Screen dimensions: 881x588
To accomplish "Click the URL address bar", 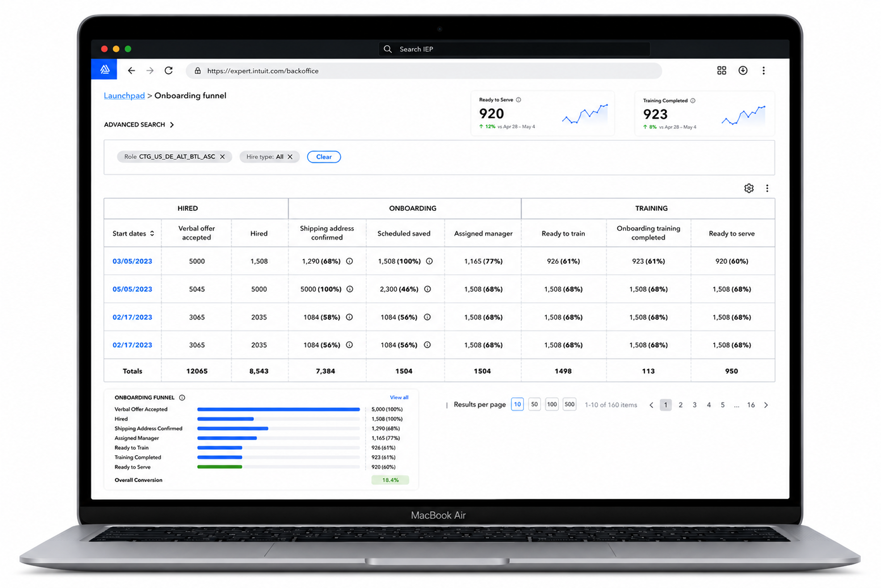I will point(424,71).
